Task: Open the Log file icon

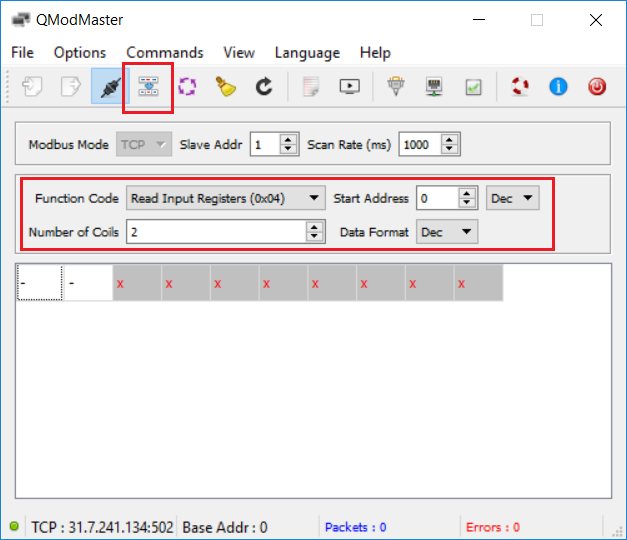Action: pyautogui.click(x=311, y=86)
